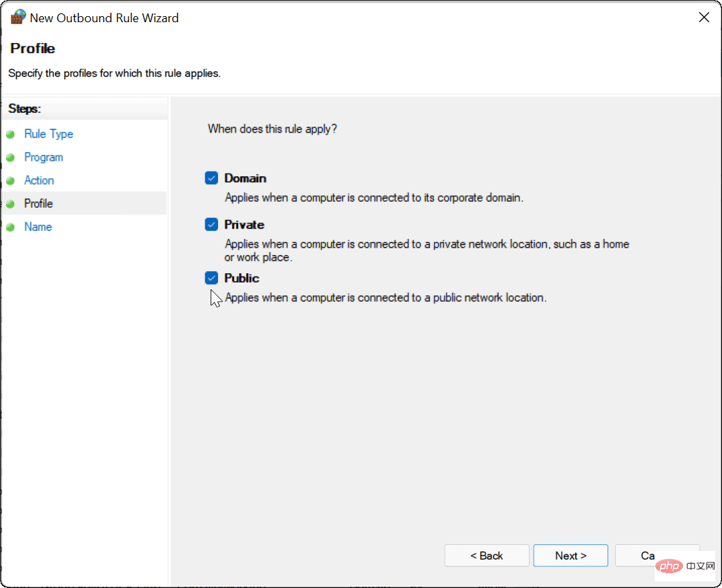The height and width of the screenshot is (588, 722).
Task: Click 'When does this rule apply?' text
Action: [272, 129]
